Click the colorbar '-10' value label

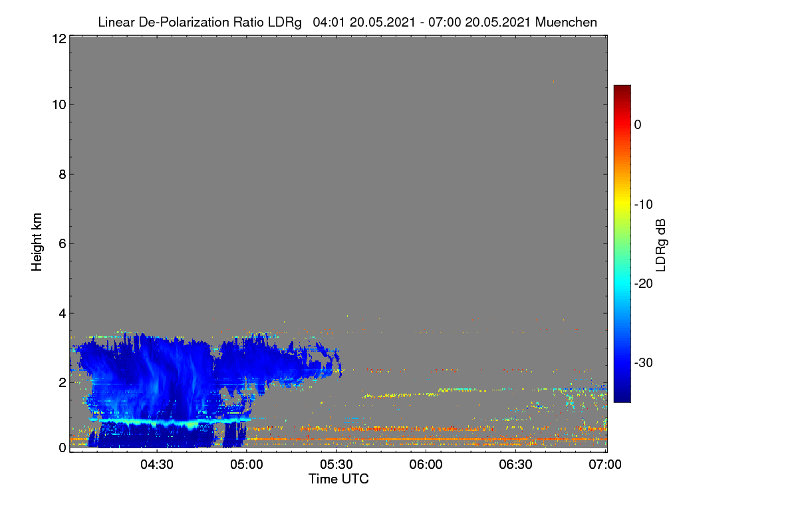644,204
